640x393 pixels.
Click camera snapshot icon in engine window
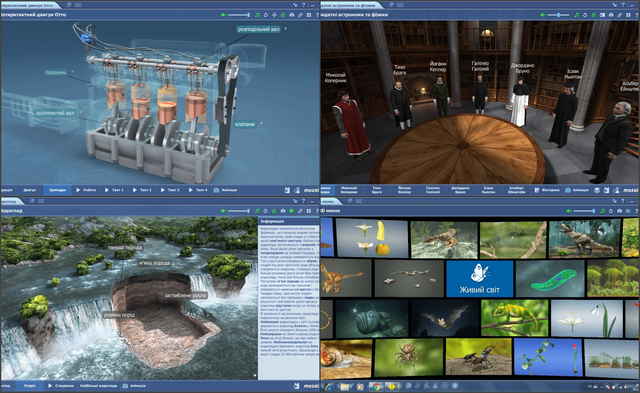point(291,15)
